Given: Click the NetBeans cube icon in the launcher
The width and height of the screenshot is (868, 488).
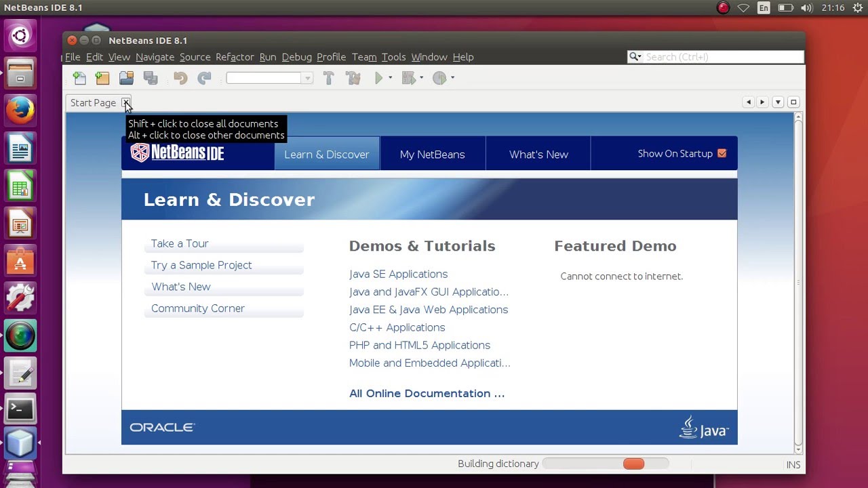Looking at the screenshot, I should 20,444.
